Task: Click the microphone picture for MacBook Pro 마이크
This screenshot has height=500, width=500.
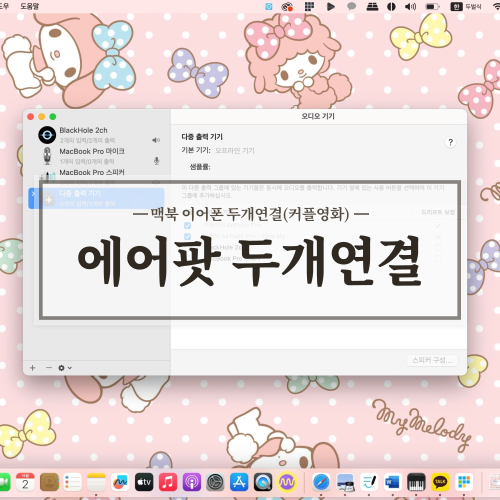Action: [x=47, y=156]
